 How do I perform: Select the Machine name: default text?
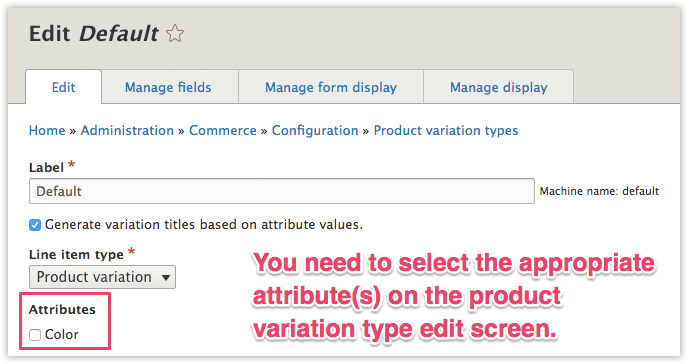599,191
